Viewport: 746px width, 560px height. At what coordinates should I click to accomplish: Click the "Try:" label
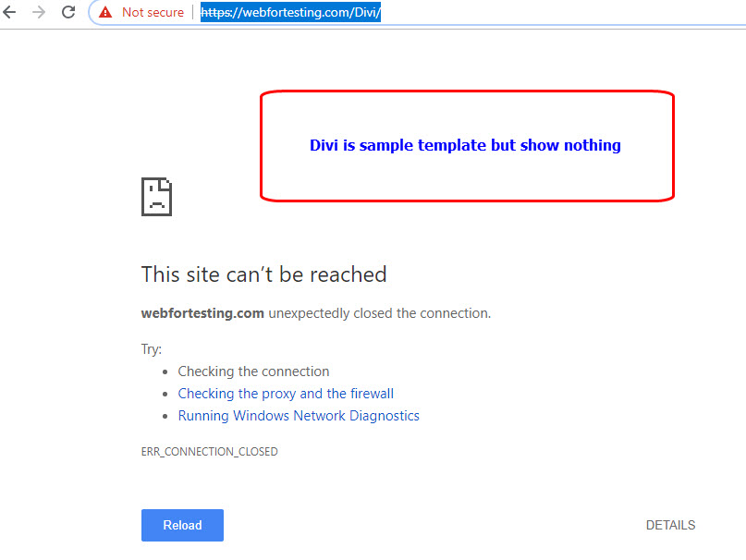point(152,349)
